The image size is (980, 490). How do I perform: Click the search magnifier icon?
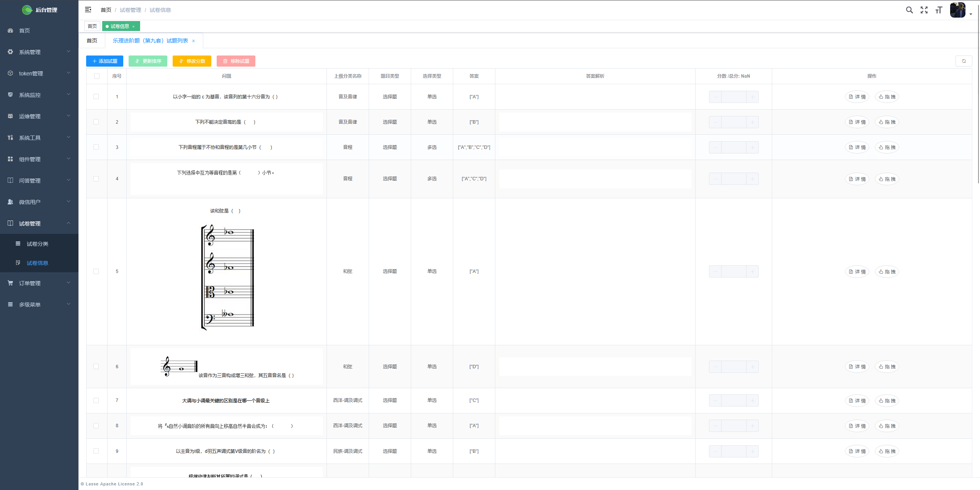click(909, 10)
